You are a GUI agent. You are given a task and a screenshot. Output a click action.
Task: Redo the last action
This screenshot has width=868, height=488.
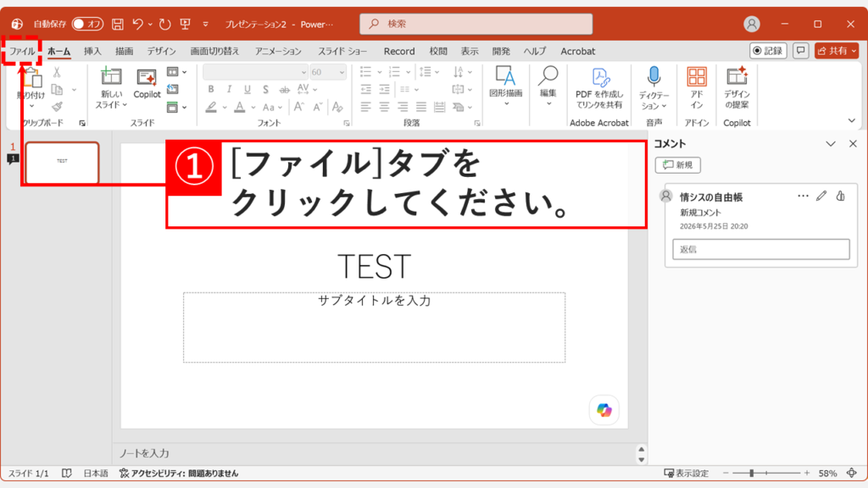(164, 24)
